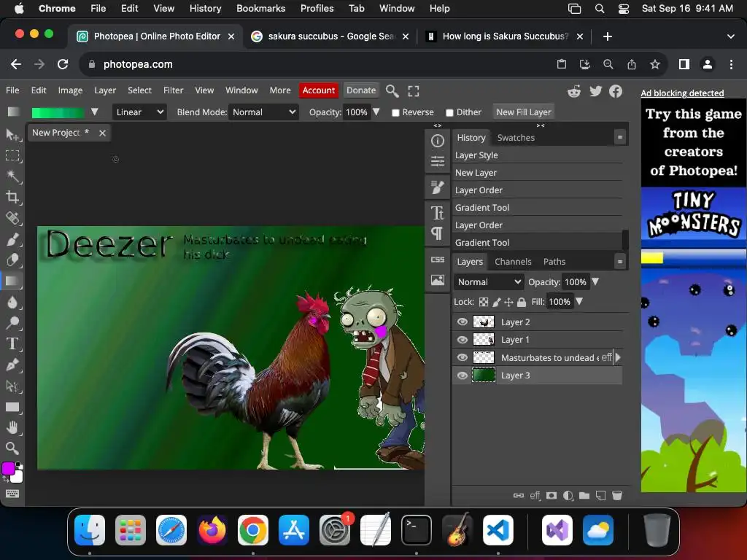Enable the Dither checkbox
The image size is (747, 560).
point(449,113)
